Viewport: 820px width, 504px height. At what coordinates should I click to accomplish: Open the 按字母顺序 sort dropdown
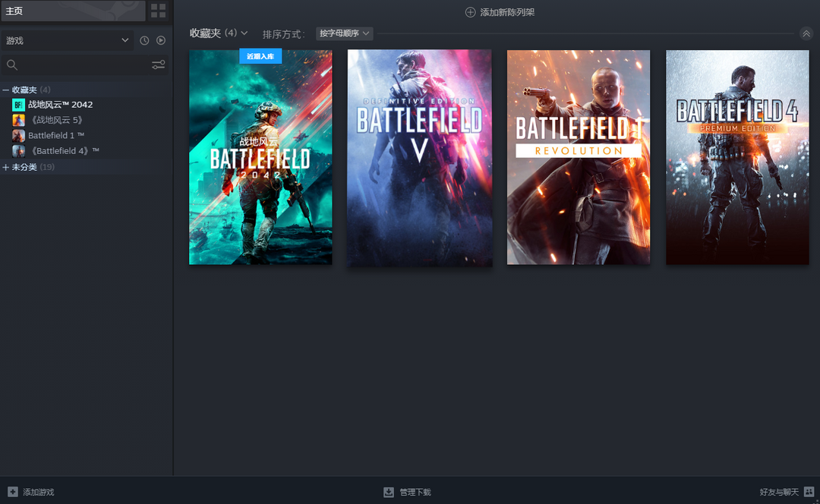click(344, 33)
